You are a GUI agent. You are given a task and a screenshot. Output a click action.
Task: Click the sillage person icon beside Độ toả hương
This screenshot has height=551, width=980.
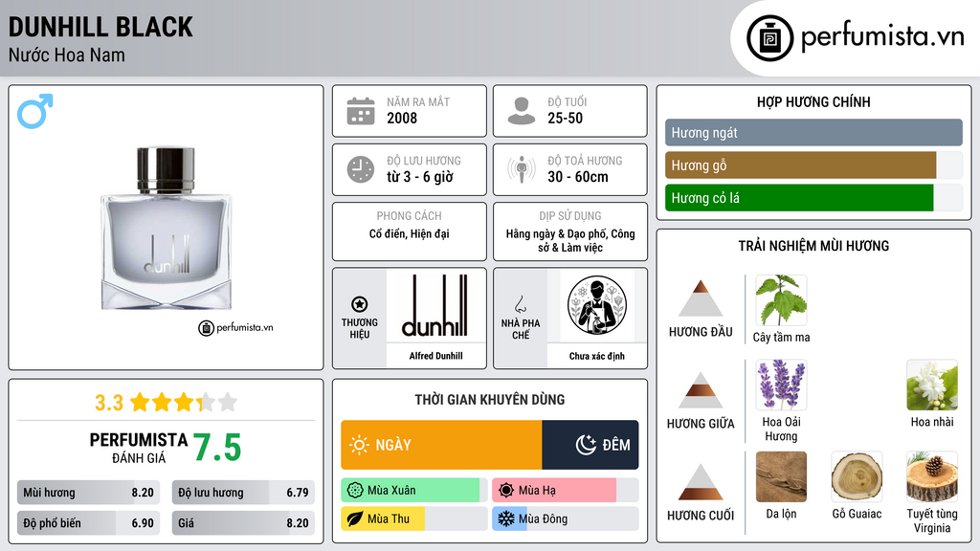tap(522, 169)
